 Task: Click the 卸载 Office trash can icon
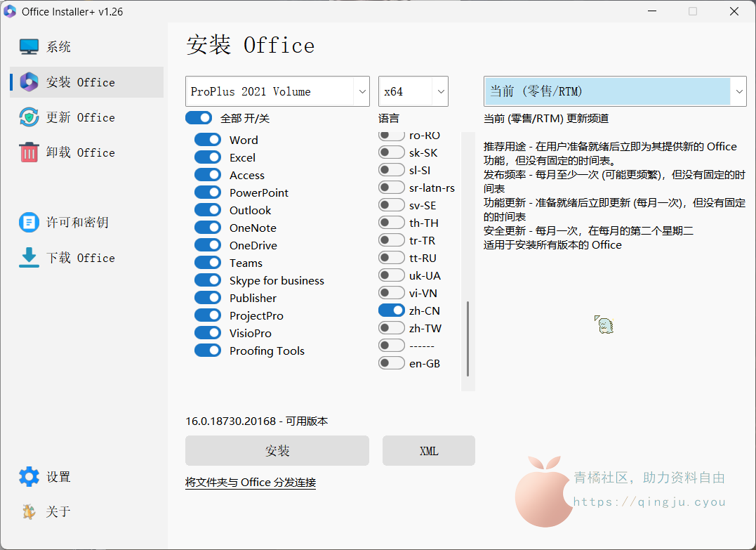(x=29, y=152)
